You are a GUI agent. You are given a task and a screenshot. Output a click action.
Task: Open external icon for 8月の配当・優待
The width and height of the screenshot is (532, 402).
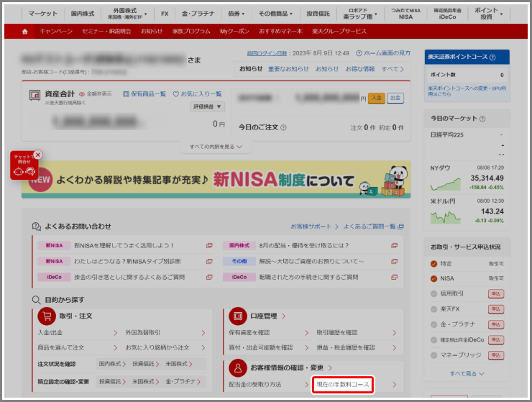pos(394,245)
